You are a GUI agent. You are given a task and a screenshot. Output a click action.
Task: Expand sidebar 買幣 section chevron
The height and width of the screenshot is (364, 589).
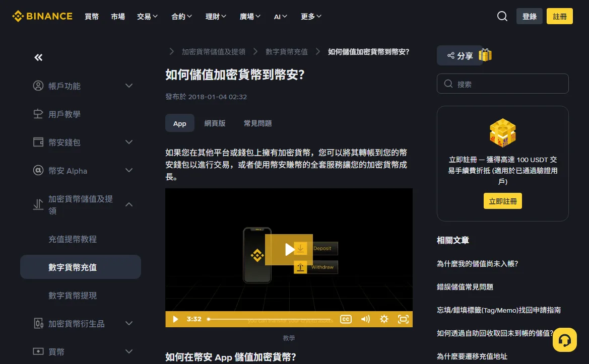click(x=129, y=351)
